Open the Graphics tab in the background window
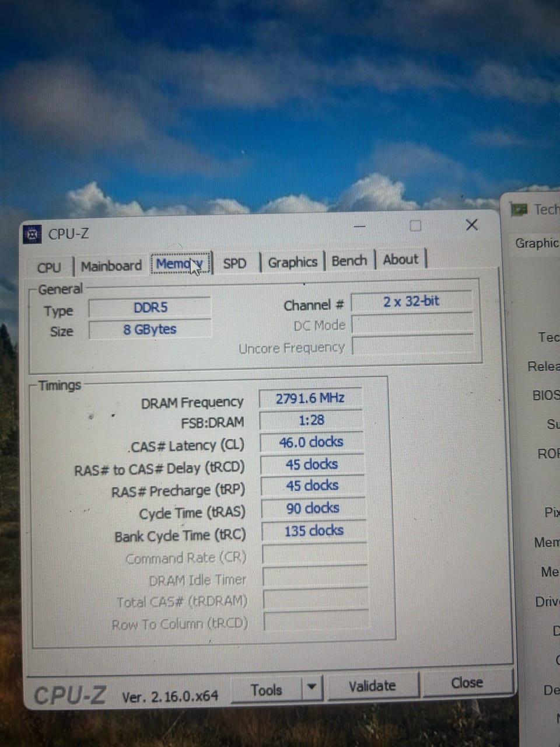The height and width of the screenshot is (747, 560). tap(537, 243)
